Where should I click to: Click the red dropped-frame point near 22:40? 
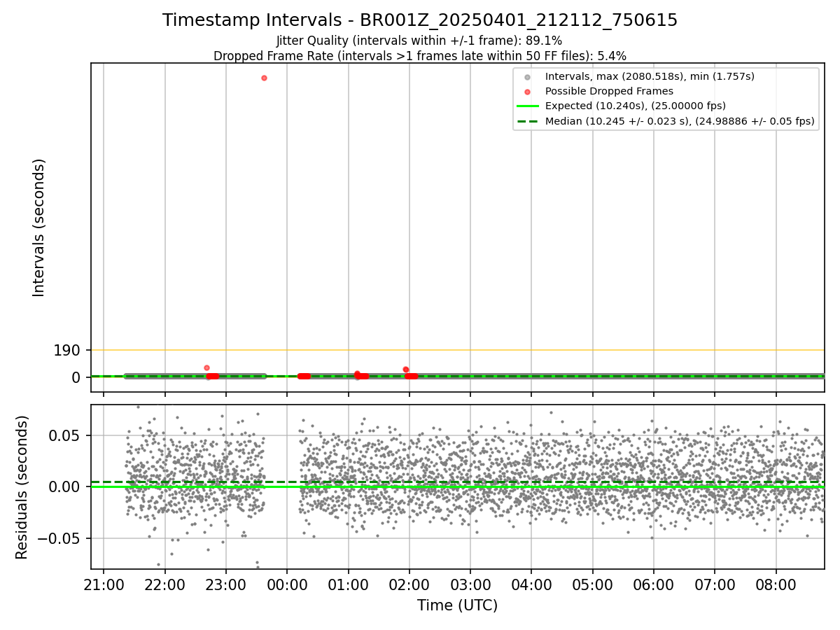pos(206,367)
